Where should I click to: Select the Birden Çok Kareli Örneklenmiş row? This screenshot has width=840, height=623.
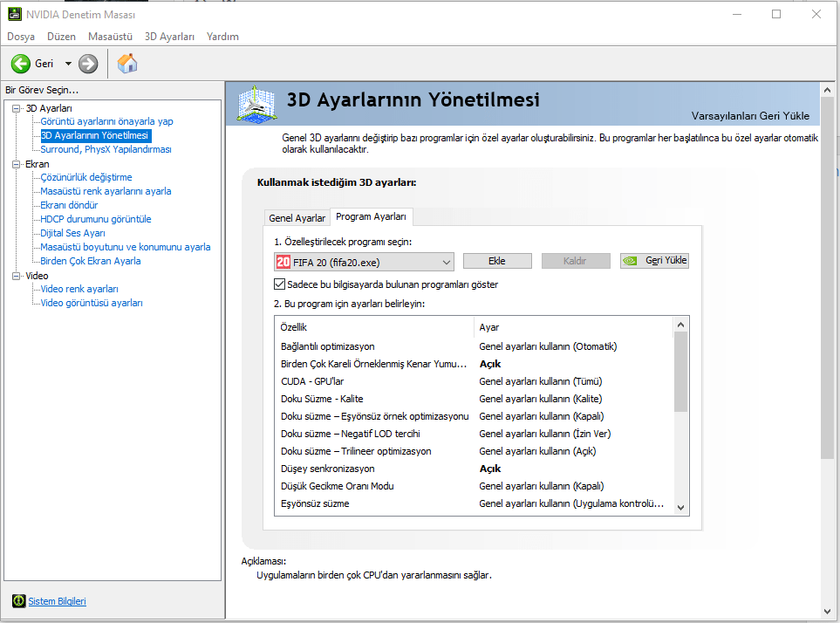click(474, 364)
